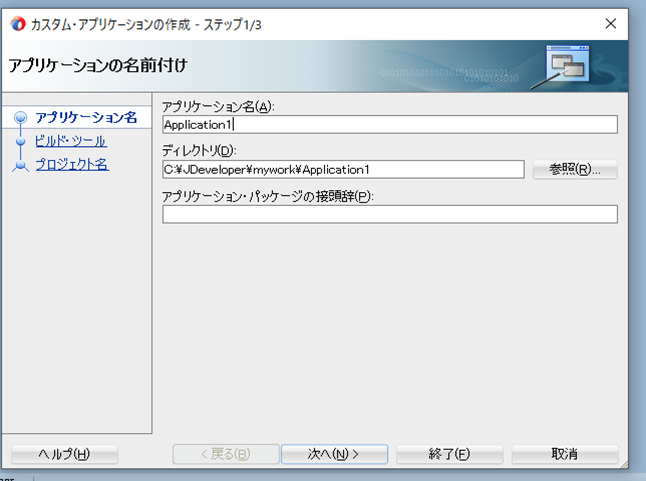Click the bullet icon beside ビルド・ツール step
Screen dimensions: 646x481
click(x=20, y=141)
